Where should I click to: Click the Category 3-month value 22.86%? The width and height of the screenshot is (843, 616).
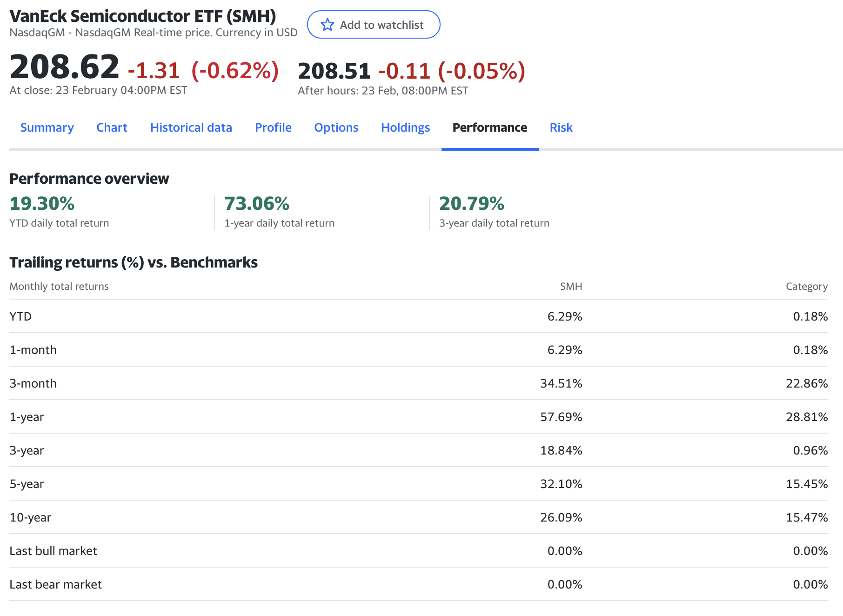807,383
